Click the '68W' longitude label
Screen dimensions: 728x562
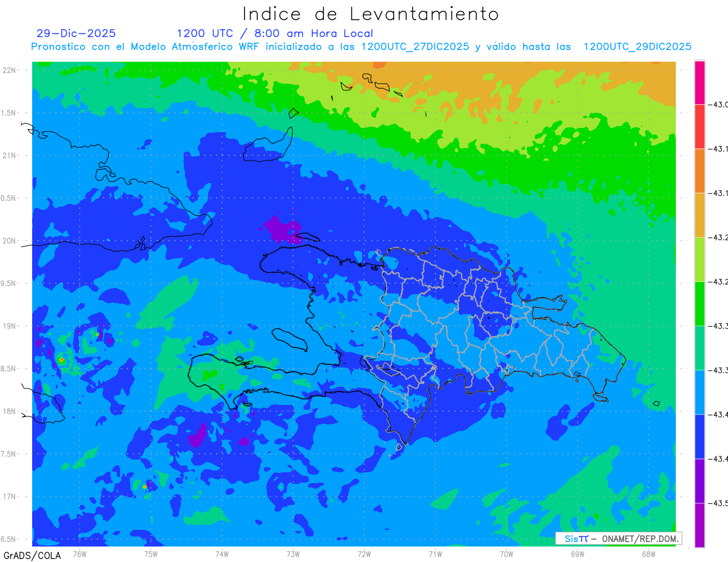tap(649, 554)
